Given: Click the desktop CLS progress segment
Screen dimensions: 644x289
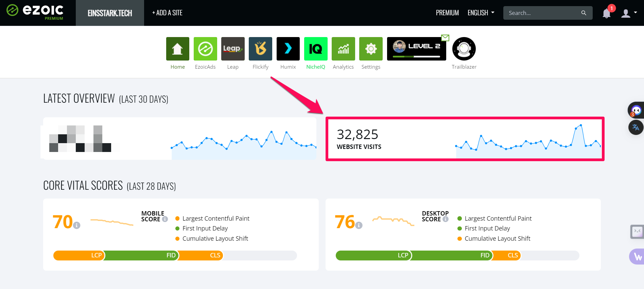Looking at the screenshot, I should coord(506,255).
